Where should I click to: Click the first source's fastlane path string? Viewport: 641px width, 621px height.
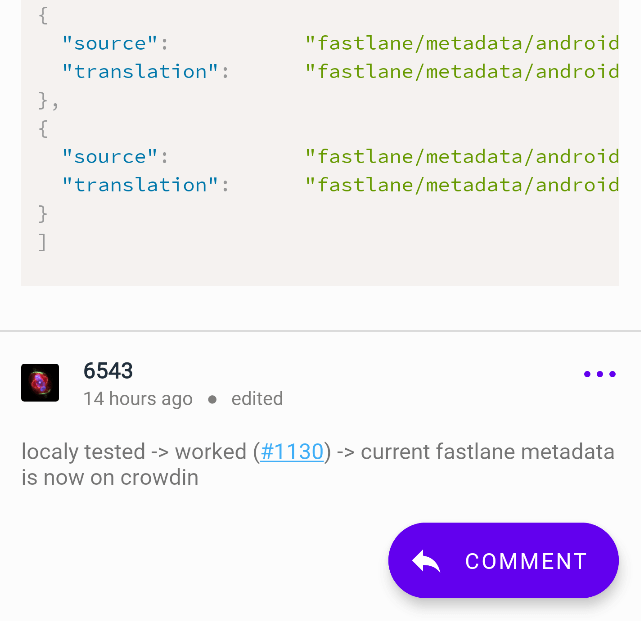coord(462,43)
